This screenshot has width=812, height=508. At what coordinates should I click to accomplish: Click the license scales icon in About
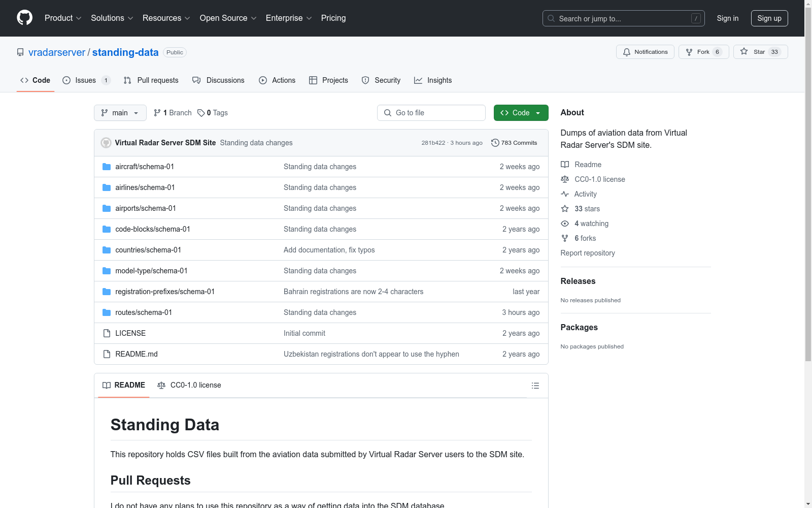tap(565, 179)
